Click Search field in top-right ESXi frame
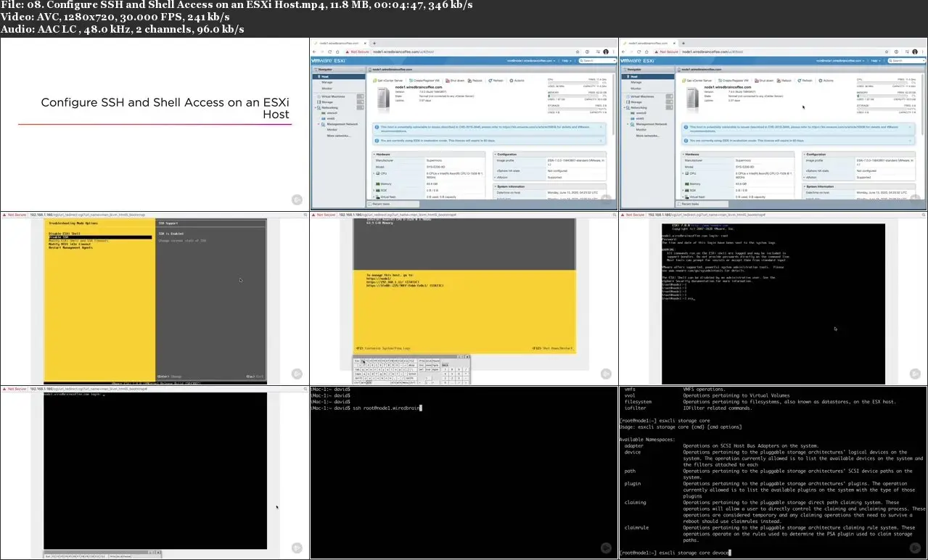928x560 pixels. (x=907, y=61)
